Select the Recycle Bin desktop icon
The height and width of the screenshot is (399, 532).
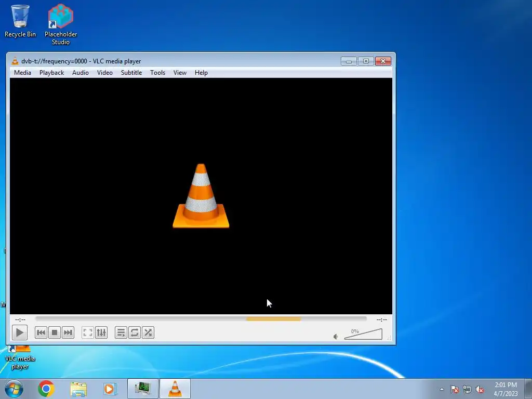click(x=20, y=21)
